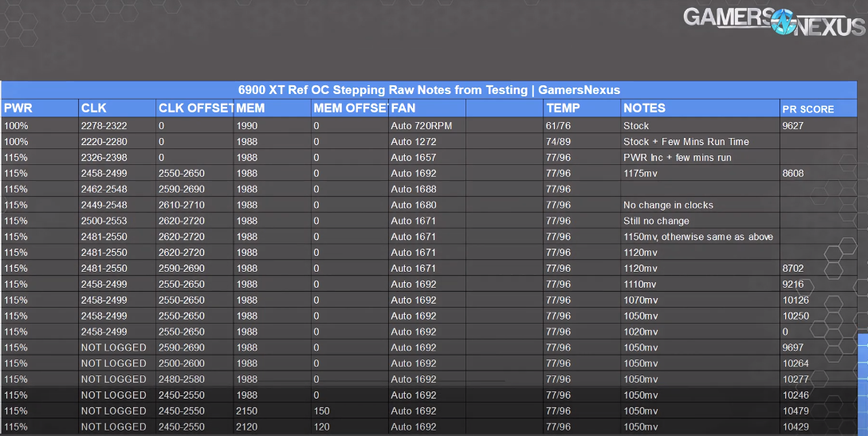This screenshot has height=436, width=868.
Task: Select the PR score 9697
Action: [793, 348]
